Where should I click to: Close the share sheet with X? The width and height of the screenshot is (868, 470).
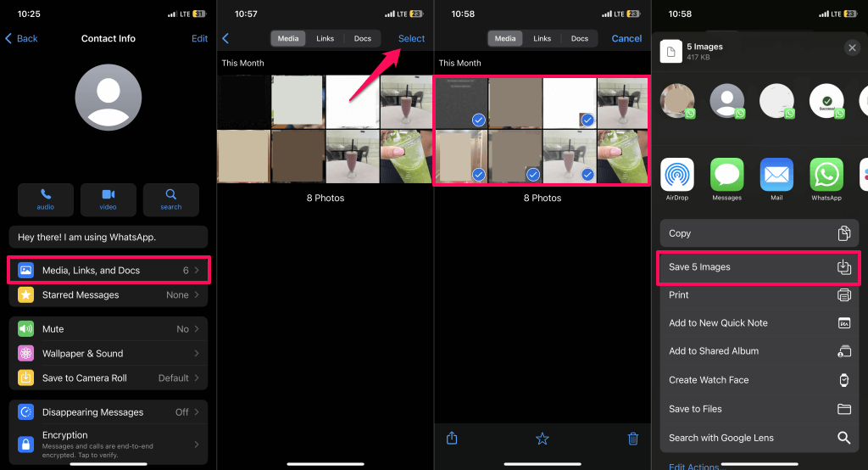[x=853, y=48]
